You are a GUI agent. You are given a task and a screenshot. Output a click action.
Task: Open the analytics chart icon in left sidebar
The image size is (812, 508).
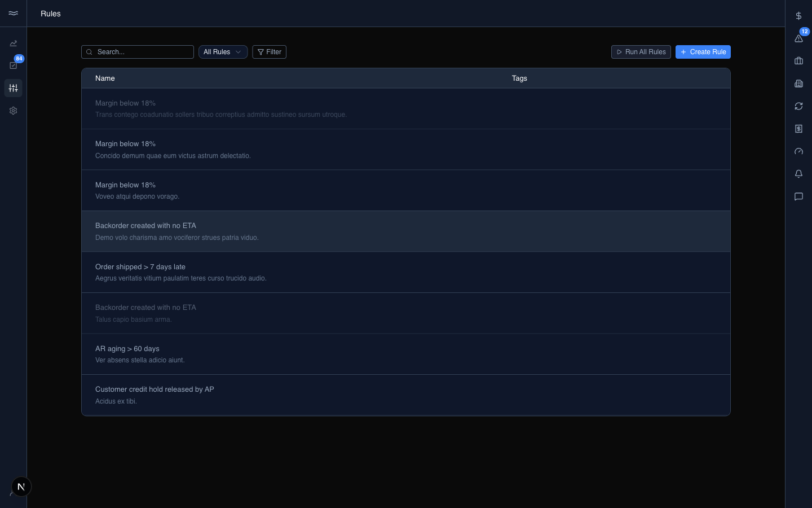pyautogui.click(x=13, y=43)
